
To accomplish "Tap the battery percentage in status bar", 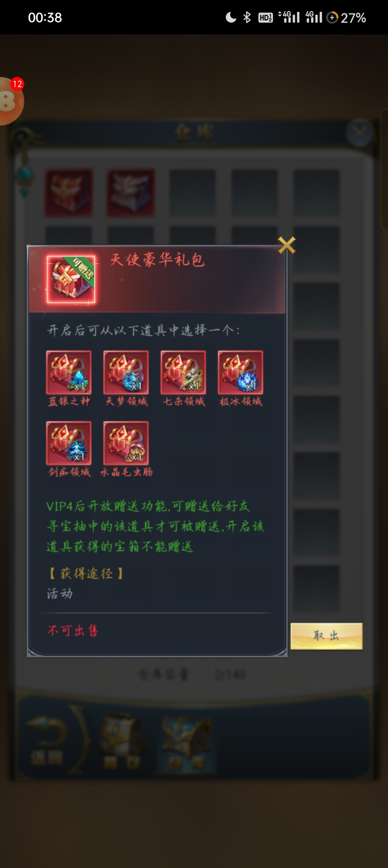I will tap(354, 18).
